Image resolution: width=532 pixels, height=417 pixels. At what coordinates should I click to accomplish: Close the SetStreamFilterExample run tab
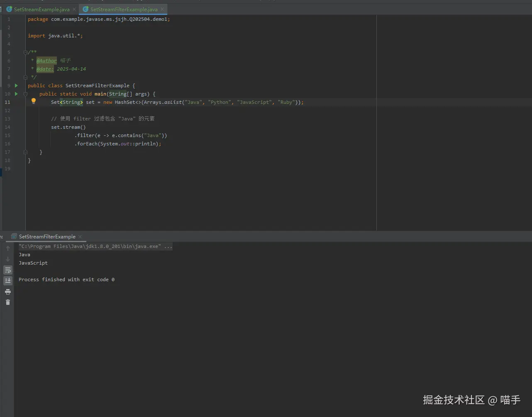click(x=80, y=237)
